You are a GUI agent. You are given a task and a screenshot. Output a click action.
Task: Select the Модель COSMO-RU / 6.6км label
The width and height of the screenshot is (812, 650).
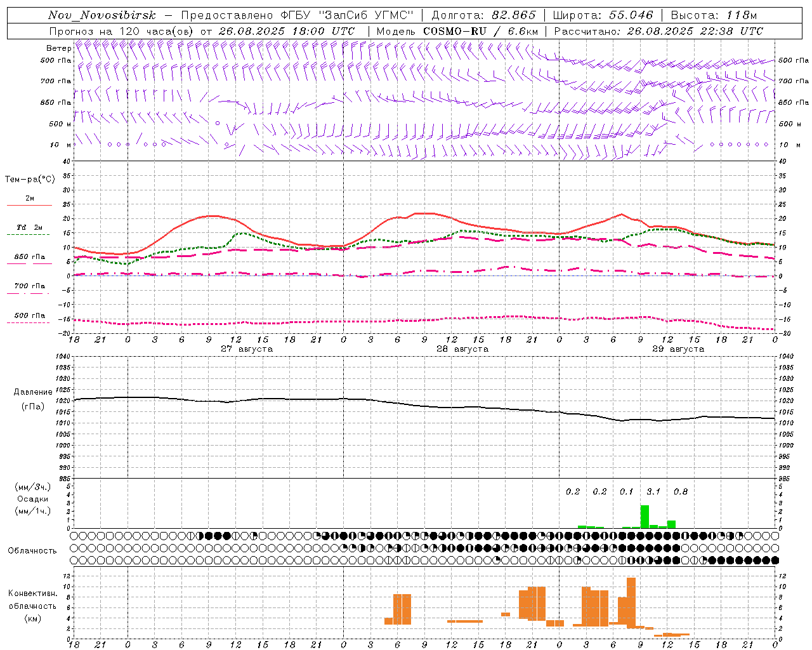[x=457, y=31]
